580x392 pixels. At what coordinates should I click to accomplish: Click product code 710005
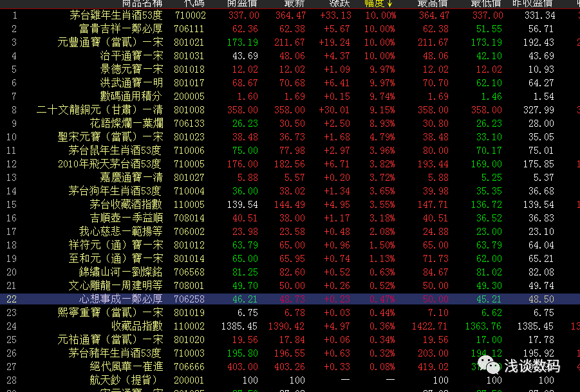click(189, 164)
